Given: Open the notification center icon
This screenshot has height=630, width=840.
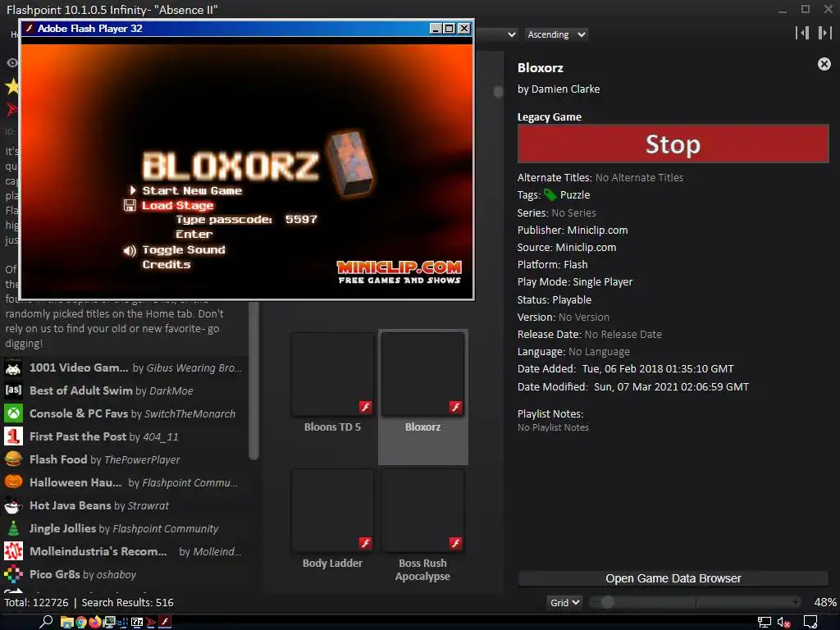Looking at the screenshot, I should pyautogui.click(x=810, y=623).
